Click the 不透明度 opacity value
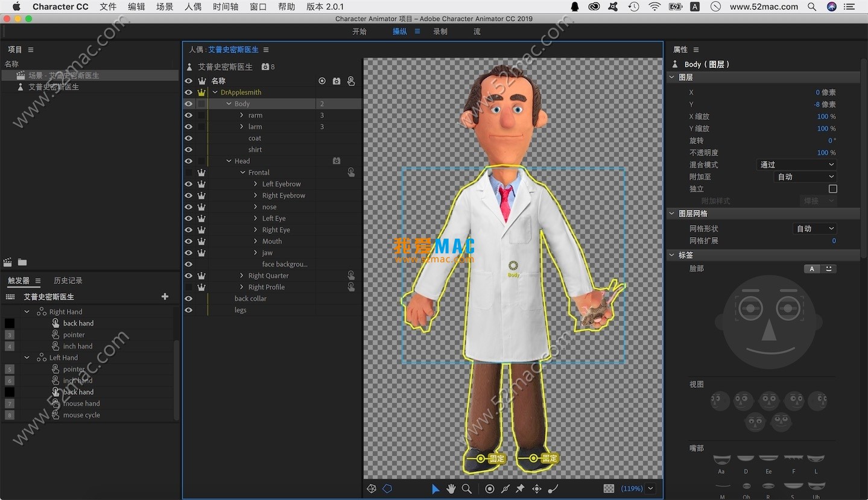The height and width of the screenshot is (500, 868). (x=823, y=153)
